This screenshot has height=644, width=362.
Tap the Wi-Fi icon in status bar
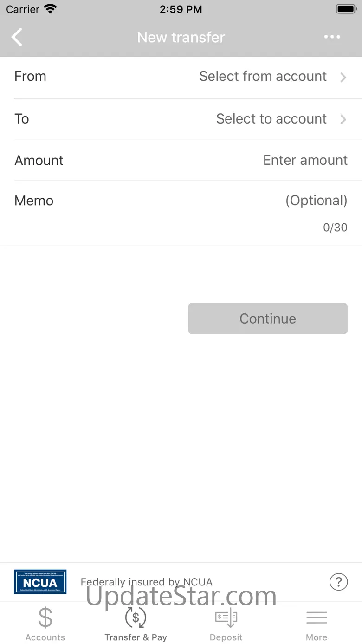(50, 9)
